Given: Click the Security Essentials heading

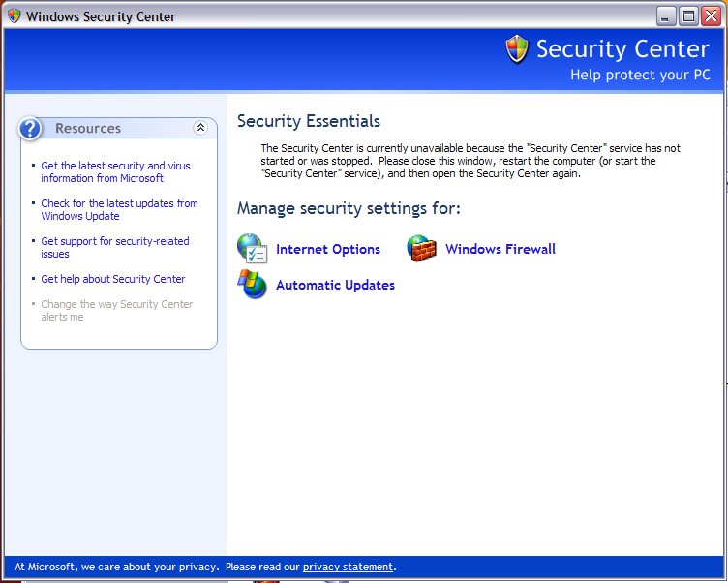Looking at the screenshot, I should (309, 121).
